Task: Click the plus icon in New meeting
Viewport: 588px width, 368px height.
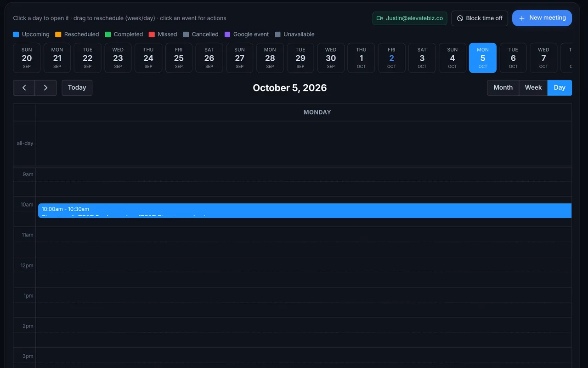Action: pyautogui.click(x=522, y=18)
